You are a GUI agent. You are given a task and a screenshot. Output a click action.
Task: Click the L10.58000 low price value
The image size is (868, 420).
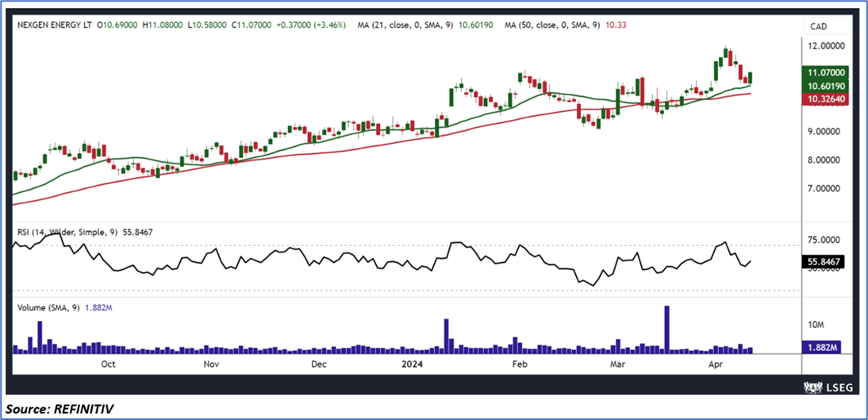(206, 25)
